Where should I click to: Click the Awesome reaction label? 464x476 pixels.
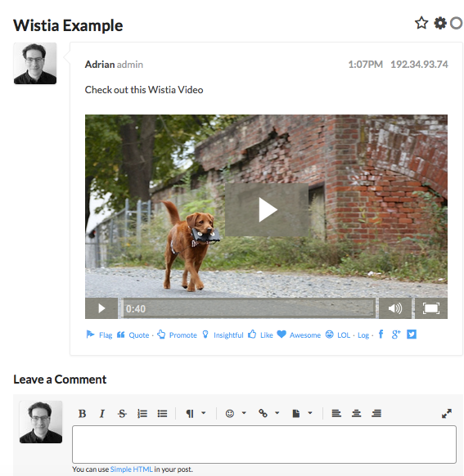pyautogui.click(x=305, y=335)
